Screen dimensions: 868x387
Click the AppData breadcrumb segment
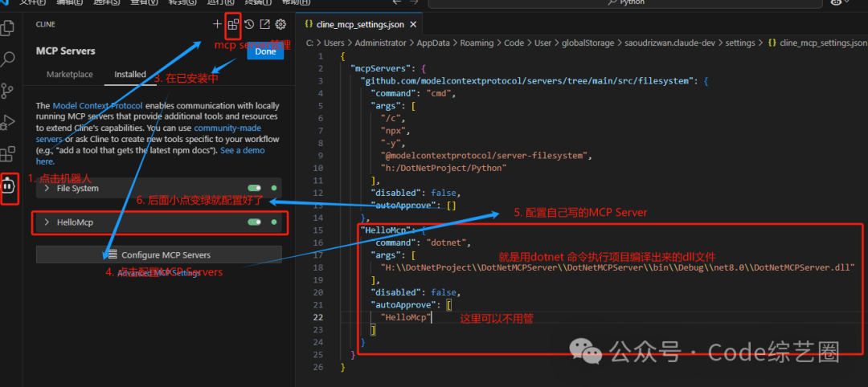pyautogui.click(x=433, y=43)
